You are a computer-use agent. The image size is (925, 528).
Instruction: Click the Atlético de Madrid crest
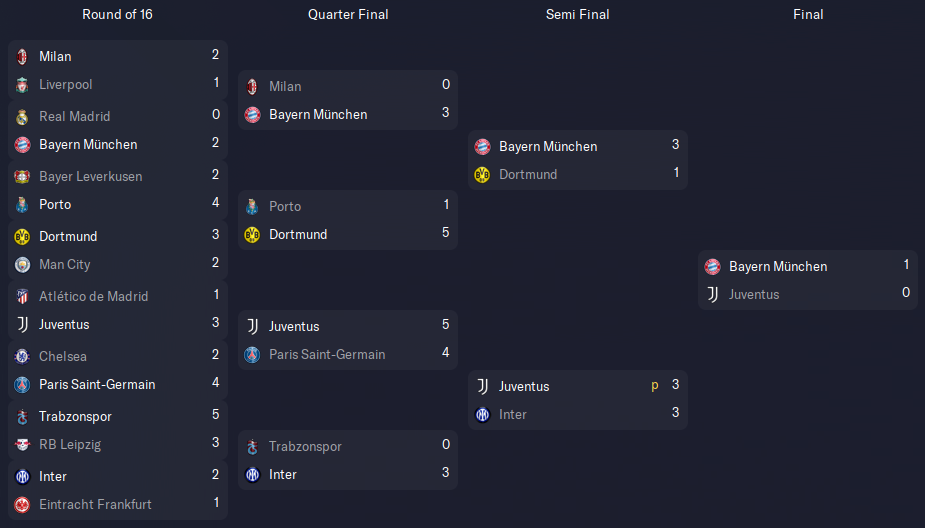(x=22, y=297)
